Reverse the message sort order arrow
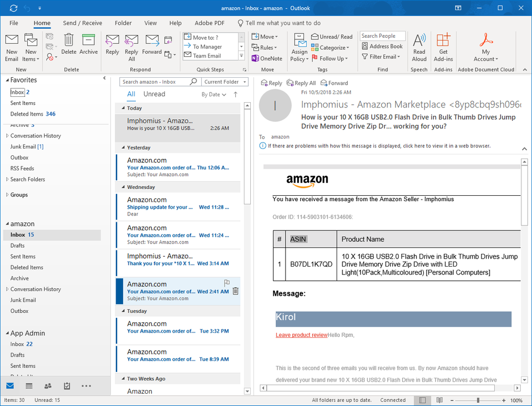The width and height of the screenshot is (532, 406). 235,95
